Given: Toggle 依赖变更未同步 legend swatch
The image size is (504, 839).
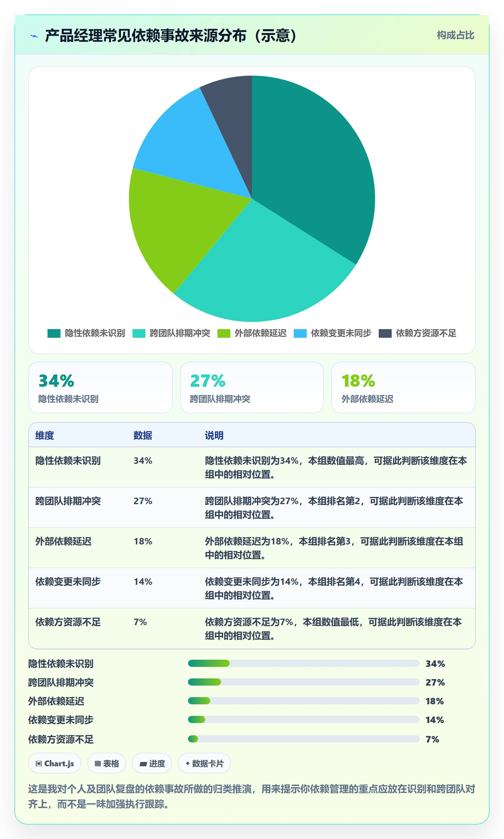Looking at the screenshot, I should pyautogui.click(x=300, y=333).
